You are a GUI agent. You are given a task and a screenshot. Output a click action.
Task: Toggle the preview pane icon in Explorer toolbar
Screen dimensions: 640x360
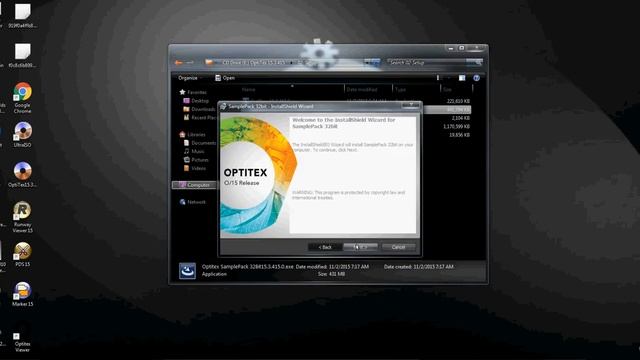pyautogui.click(x=462, y=78)
